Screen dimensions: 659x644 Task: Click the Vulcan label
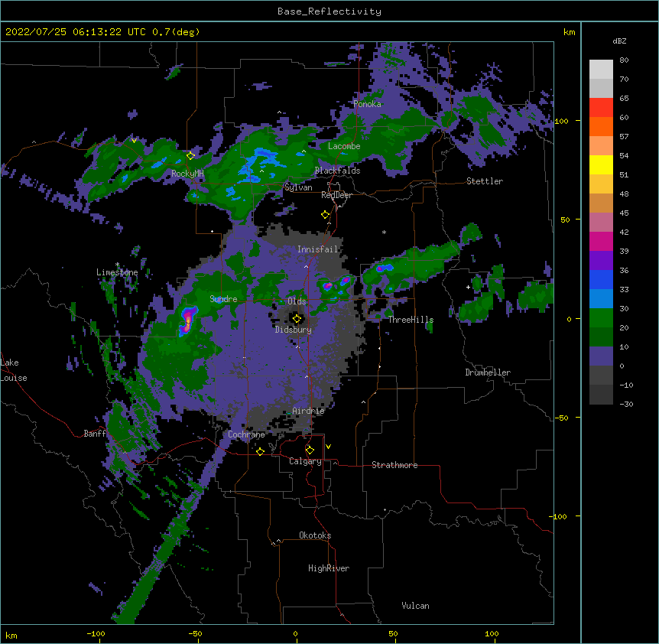(x=415, y=606)
